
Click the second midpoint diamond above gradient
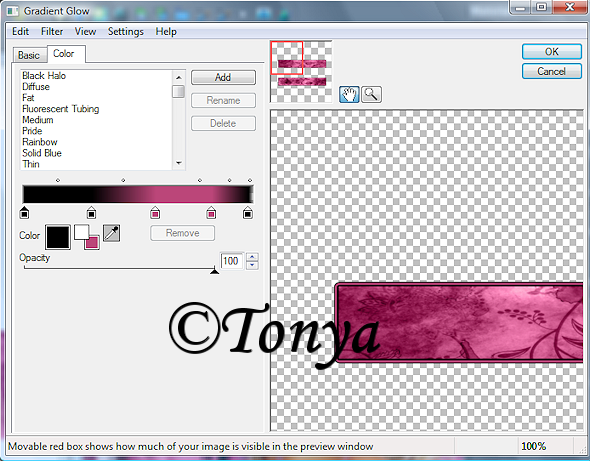coord(123,180)
